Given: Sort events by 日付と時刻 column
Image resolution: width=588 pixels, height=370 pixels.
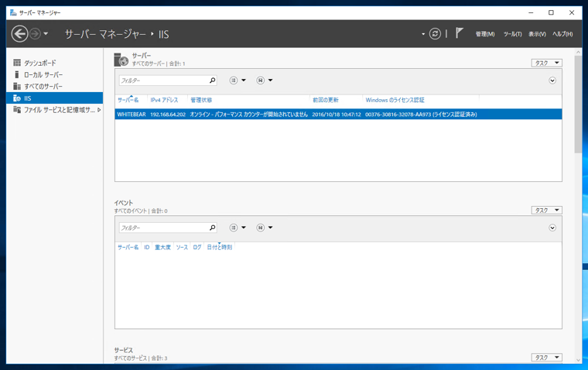Looking at the screenshot, I should click(220, 247).
